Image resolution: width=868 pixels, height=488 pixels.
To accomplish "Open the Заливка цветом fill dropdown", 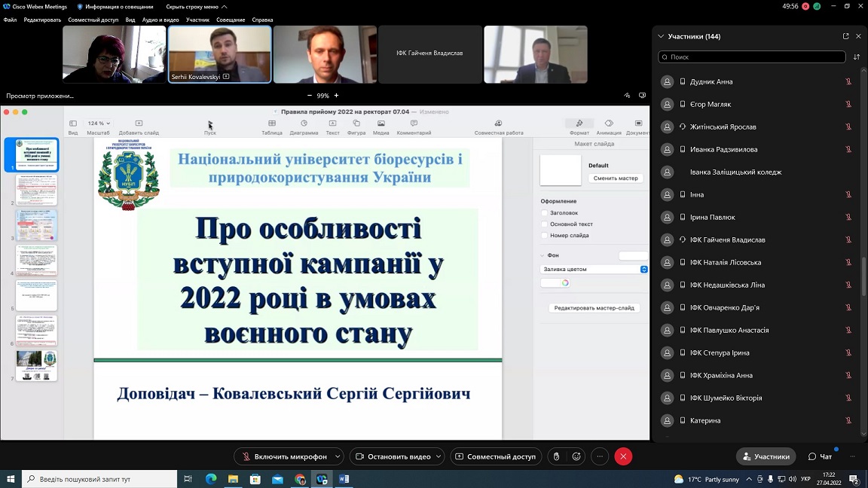I will (594, 269).
